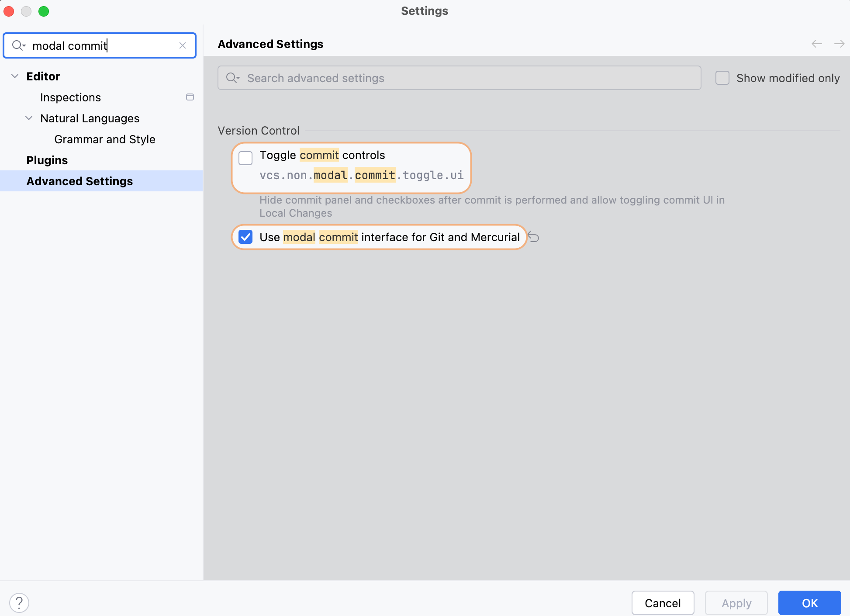Uncheck Use modal commit interface checkbox
The width and height of the screenshot is (850, 616).
coord(245,237)
